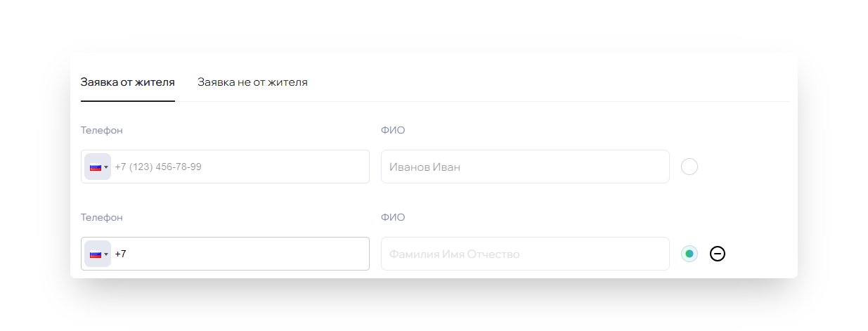The width and height of the screenshot is (868, 331).
Task: Click the ФИО label above Фамилия Имя Отчество
Action: coord(393,217)
